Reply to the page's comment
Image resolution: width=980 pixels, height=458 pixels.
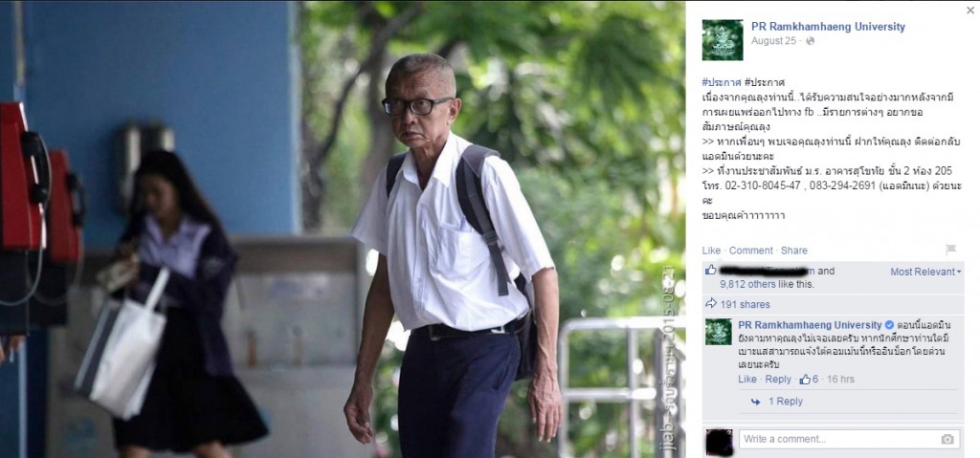point(778,380)
